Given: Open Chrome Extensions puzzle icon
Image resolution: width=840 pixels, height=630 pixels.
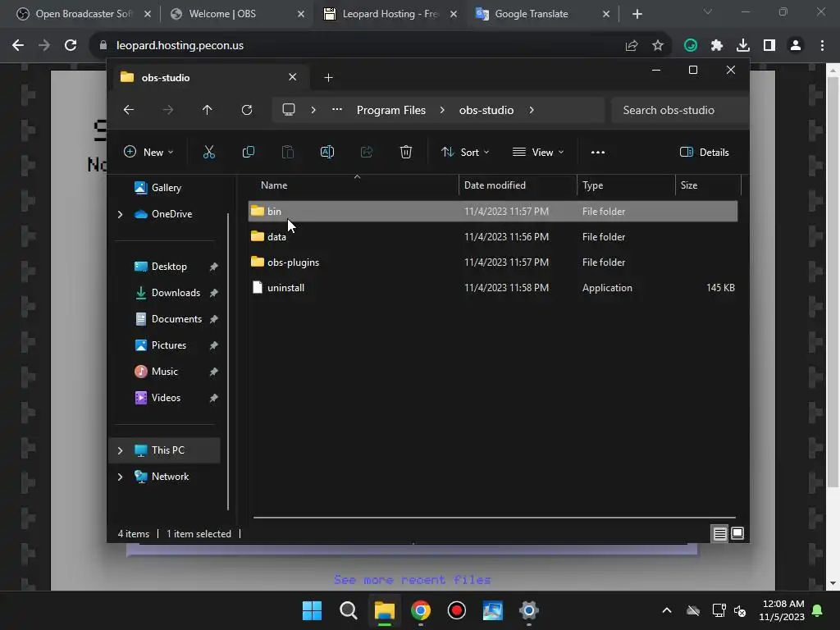Looking at the screenshot, I should click(x=717, y=46).
